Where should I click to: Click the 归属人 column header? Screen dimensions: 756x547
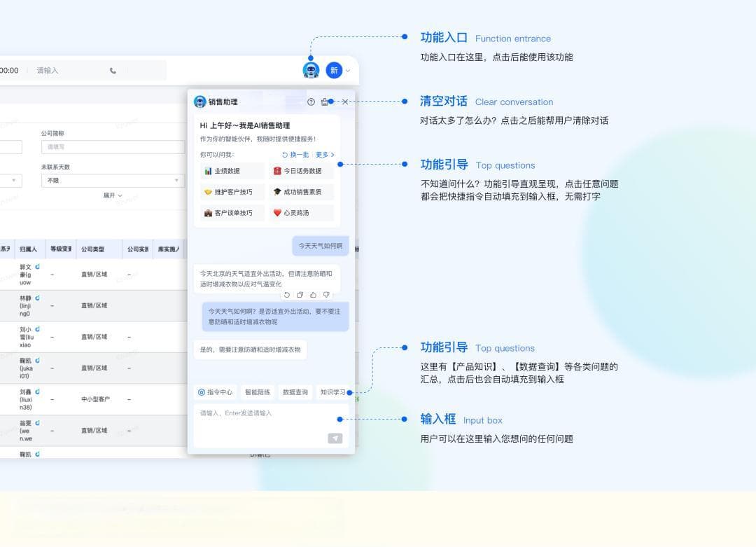pos(29,249)
